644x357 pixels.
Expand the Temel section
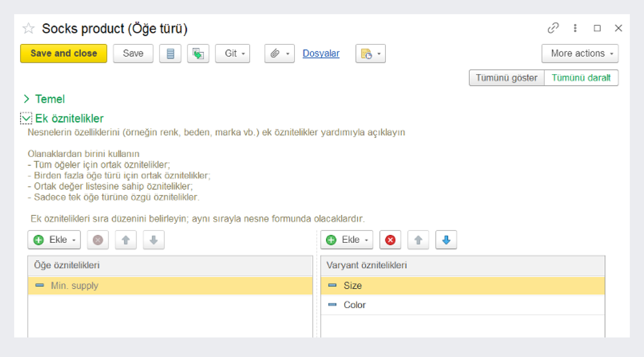pos(44,99)
